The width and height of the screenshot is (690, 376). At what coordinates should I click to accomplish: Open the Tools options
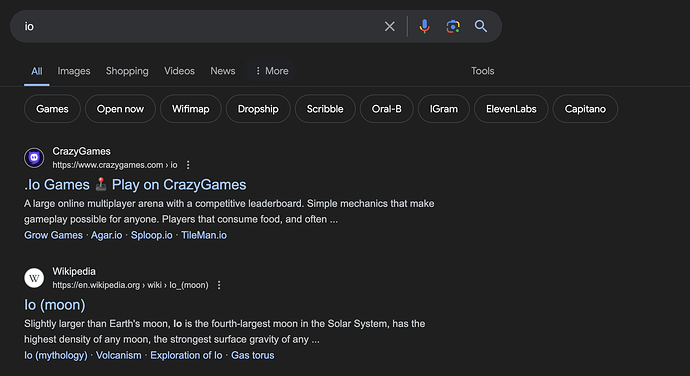482,71
